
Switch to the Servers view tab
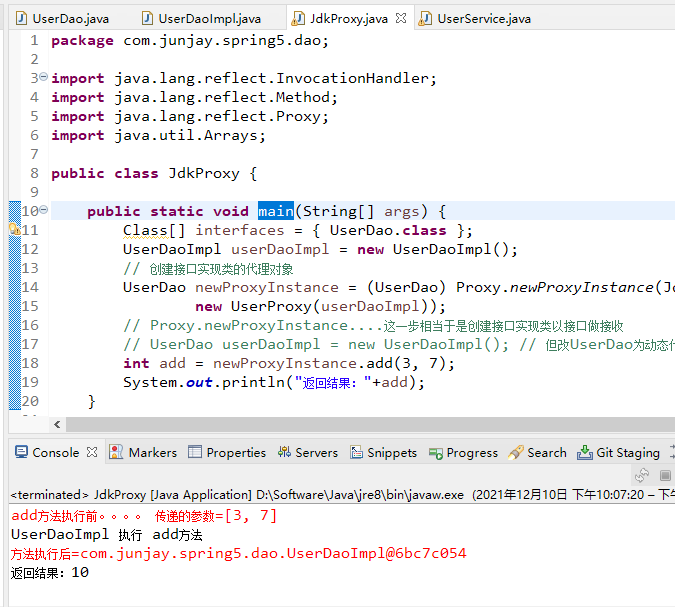308,452
